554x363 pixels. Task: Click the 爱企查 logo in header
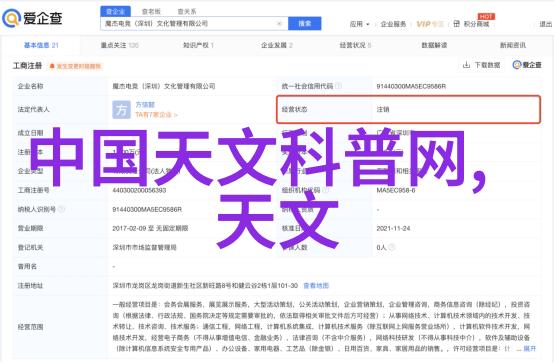point(33,18)
